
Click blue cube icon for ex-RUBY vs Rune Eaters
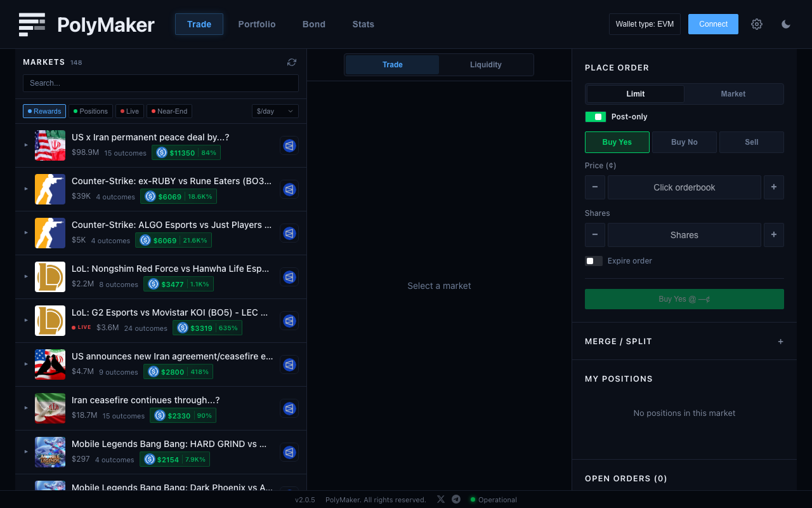(x=289, y=189)
